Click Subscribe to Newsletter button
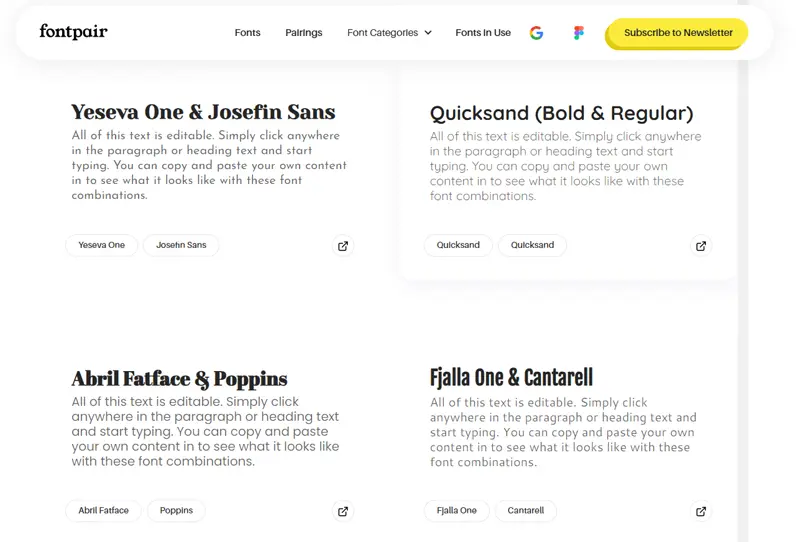Image resolution: width=800 pixels, height=542 pixels. point(678,33)
